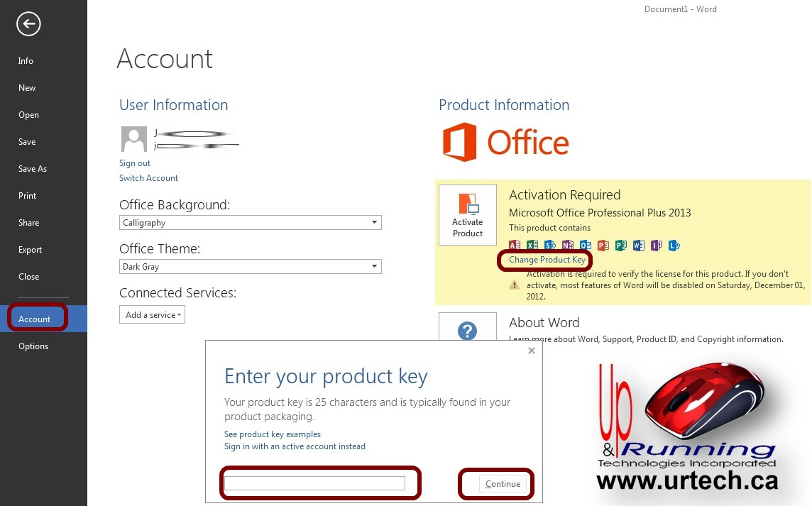
Task: Click the activation warning triangle icon
Action: [x=514, y=285]
